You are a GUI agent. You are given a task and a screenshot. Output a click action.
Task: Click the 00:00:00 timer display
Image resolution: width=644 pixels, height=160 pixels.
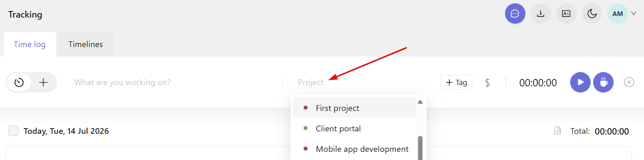pyautogui.click(x=538, y=83)
